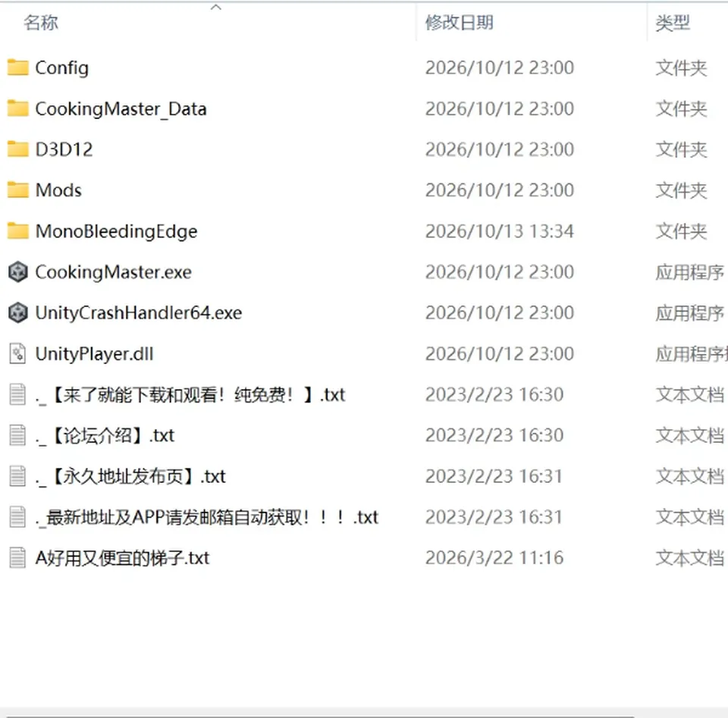Screen dimensions: 728x718
Task: Click the UnityPlayer.dll file icon
Action: (x=17, y=353)
